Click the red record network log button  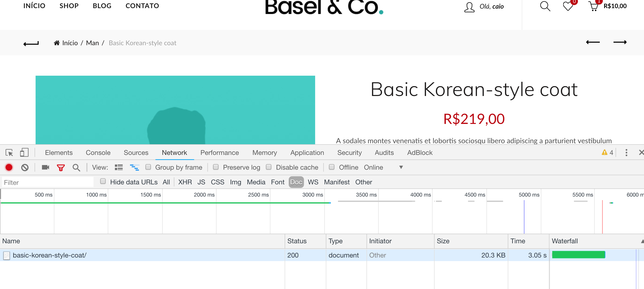[9, 167]
